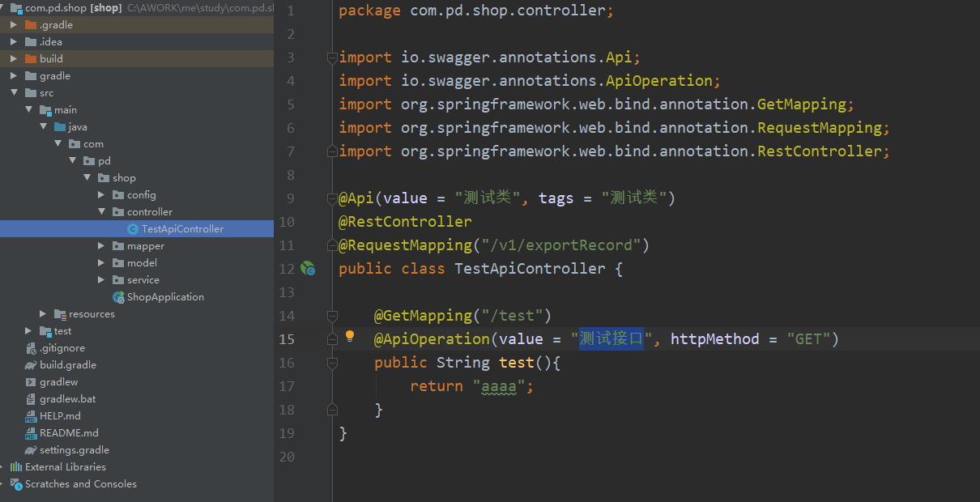Viewport: 980px width, 502px height.
Task: Expand the resources folder arrow
Action: coord(43,314)
